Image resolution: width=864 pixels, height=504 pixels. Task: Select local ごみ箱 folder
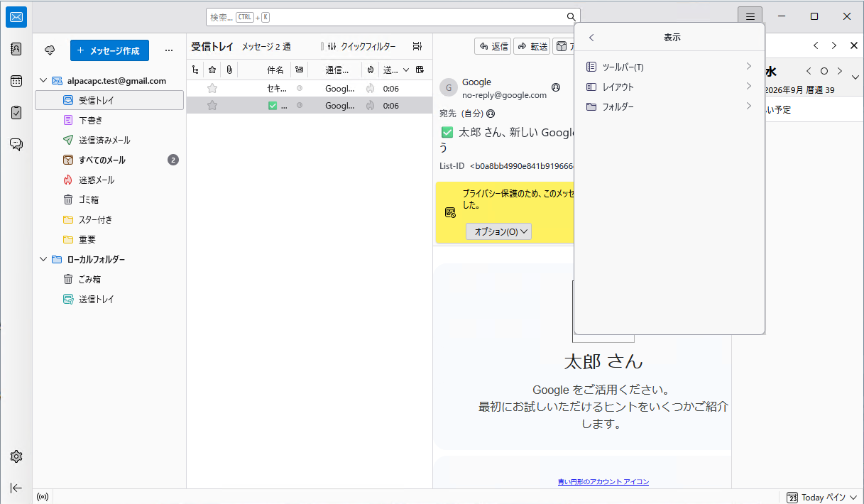pos(109,279)
